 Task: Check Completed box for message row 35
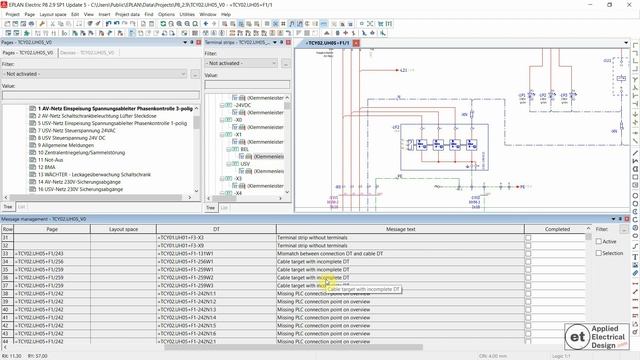click(528, 269)
